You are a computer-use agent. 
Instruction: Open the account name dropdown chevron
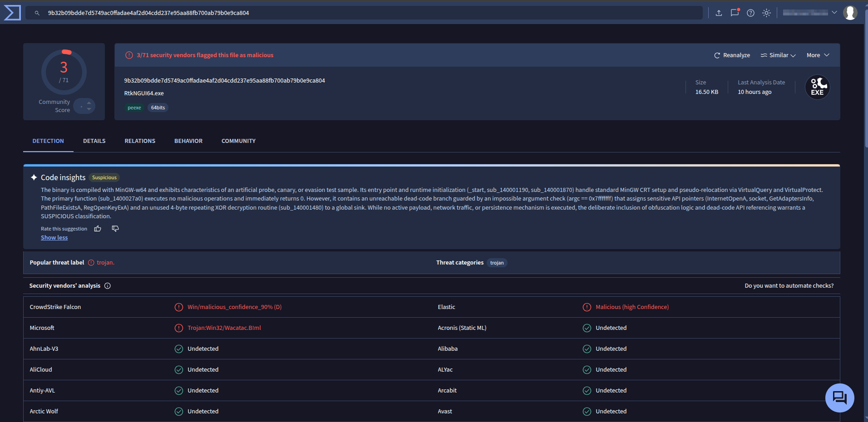click(834, 13)
